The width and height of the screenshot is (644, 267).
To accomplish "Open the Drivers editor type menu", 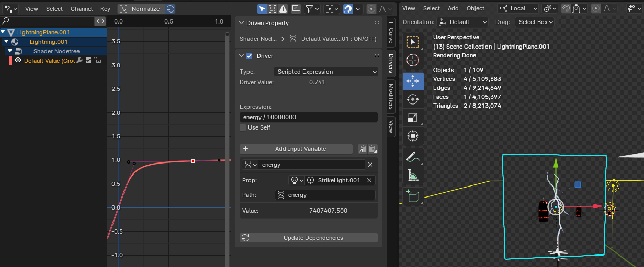I will click(x=10, y=8).
